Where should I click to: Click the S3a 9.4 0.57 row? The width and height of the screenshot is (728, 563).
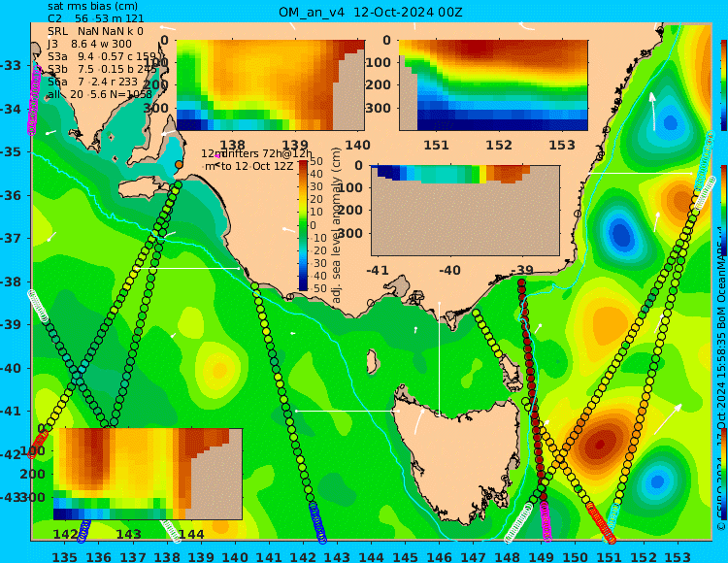[102, 56]
